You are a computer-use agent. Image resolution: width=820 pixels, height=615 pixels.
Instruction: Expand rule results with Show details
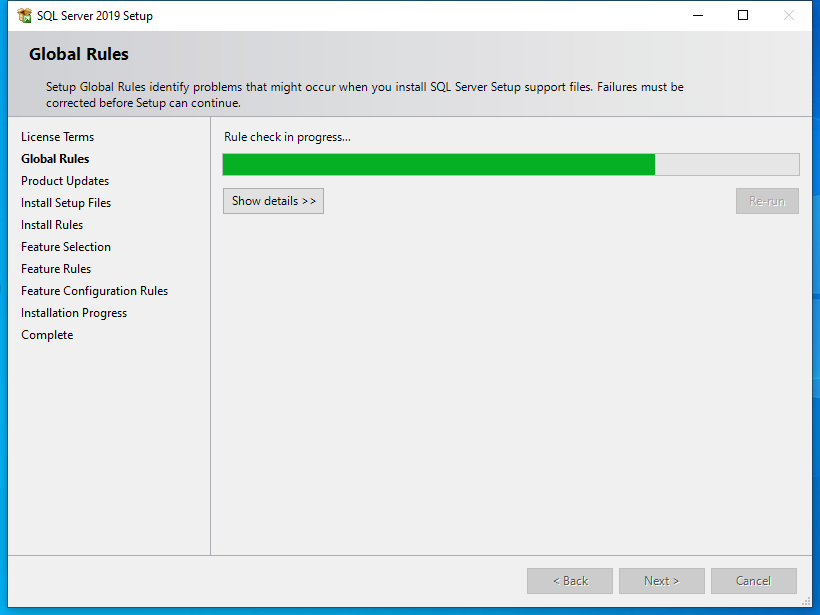[273, 201]
